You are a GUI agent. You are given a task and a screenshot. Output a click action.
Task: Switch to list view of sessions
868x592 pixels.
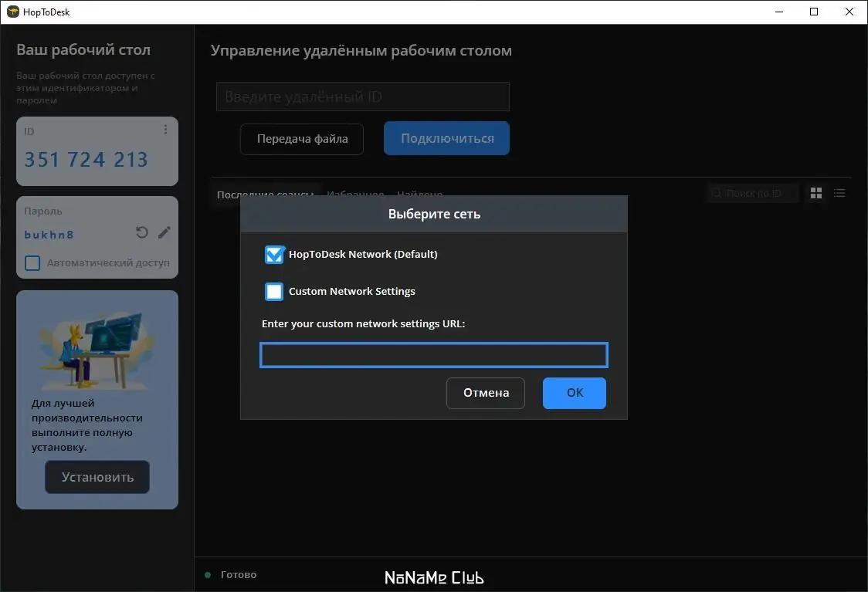pos(839,193)
